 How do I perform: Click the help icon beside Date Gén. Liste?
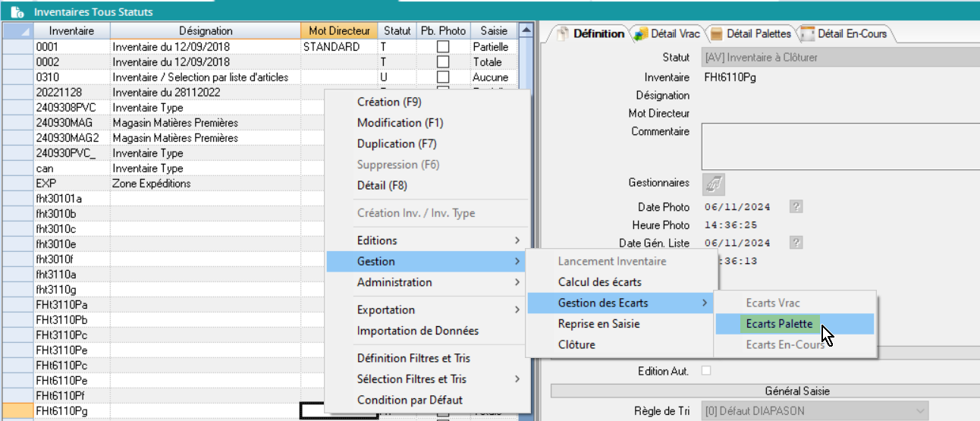click(x=796, y=243)
